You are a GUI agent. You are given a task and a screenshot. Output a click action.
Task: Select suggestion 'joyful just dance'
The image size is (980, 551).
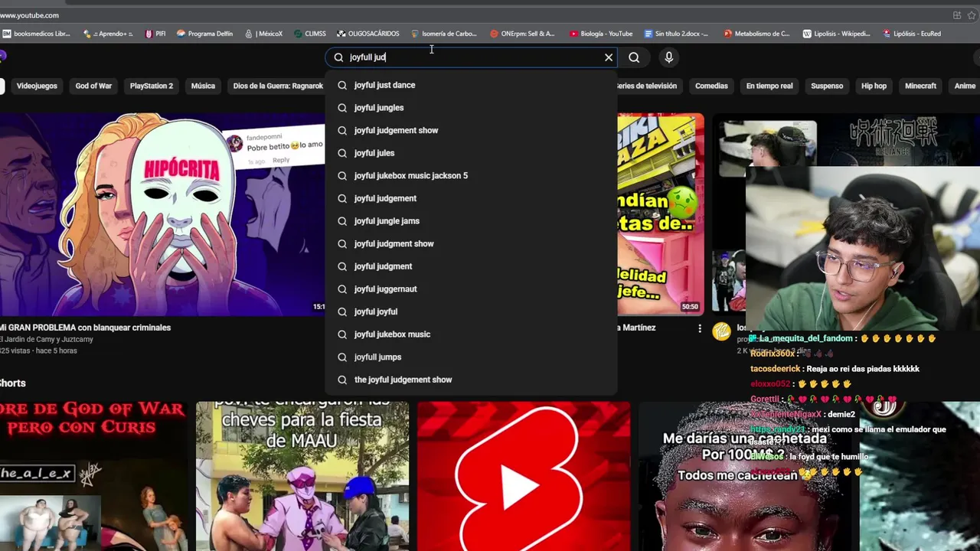tap(471, 85)
